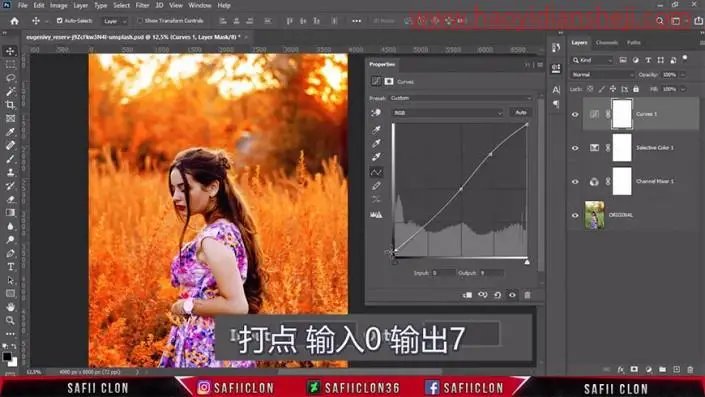The height and width of the screenshot is (397, 705).
Task: Select the Brush tool
Action: (x=10, y=159)
